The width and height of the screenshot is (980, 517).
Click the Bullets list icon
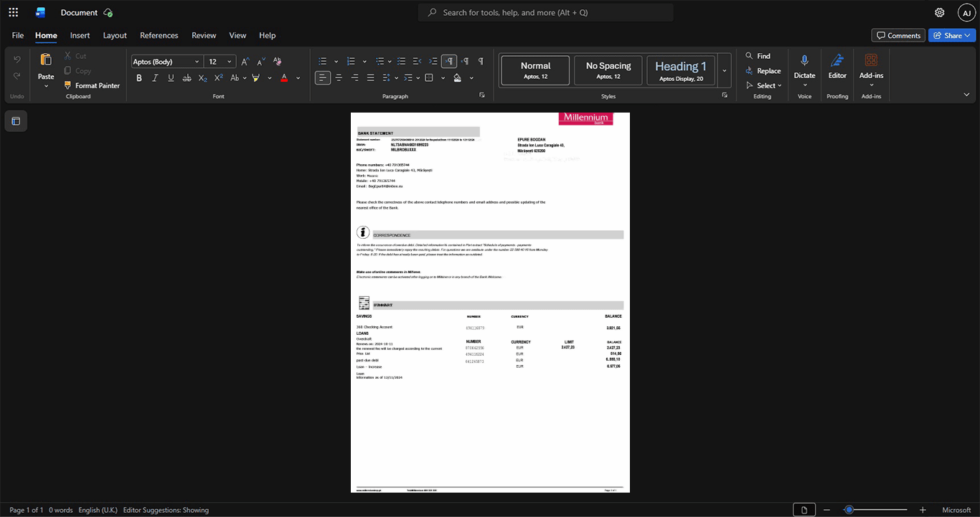point(323,62)
